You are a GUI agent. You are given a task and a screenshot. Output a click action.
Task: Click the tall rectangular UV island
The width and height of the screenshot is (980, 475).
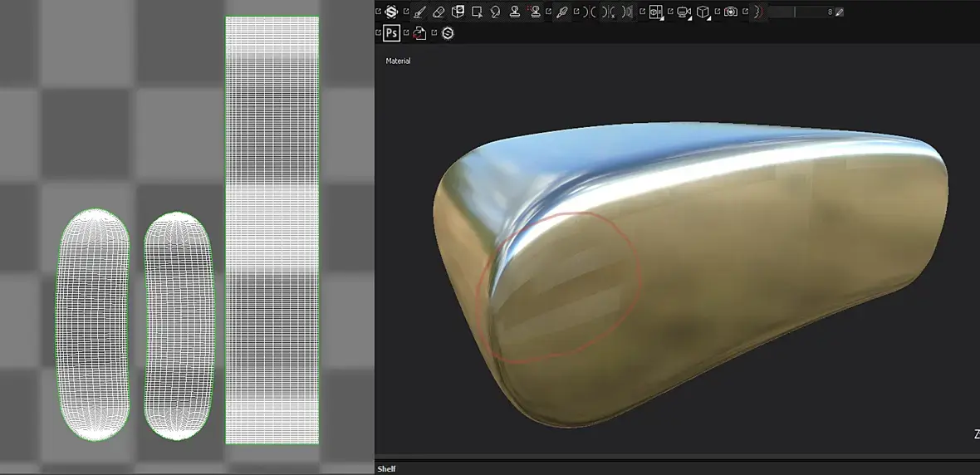[x=272, y=230]
